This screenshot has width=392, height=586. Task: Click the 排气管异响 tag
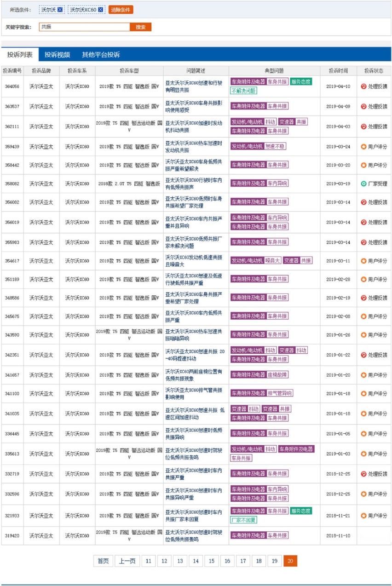click(280, 393)
